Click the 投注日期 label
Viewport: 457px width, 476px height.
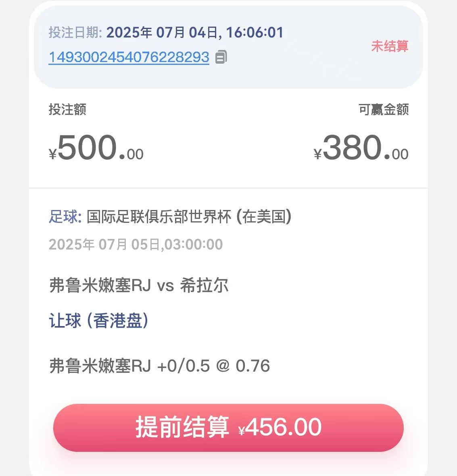[x=75, y=32]
